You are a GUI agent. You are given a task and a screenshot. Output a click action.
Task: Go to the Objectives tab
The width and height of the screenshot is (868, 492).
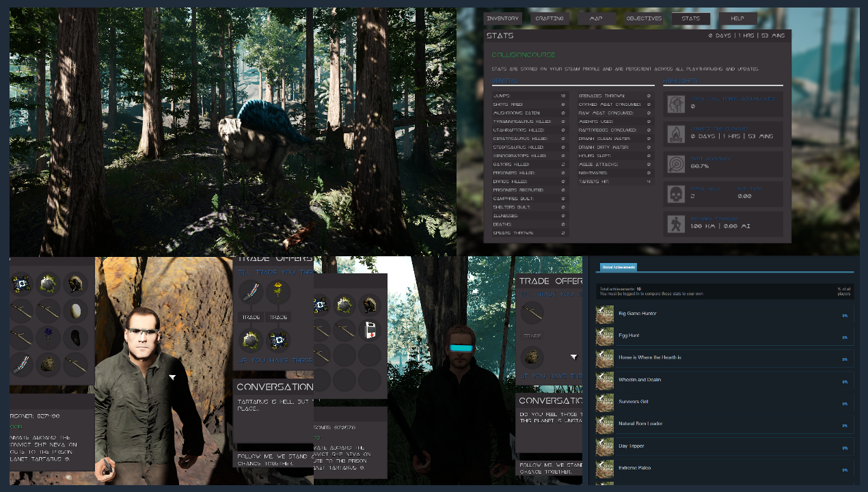tap(643, 18)
